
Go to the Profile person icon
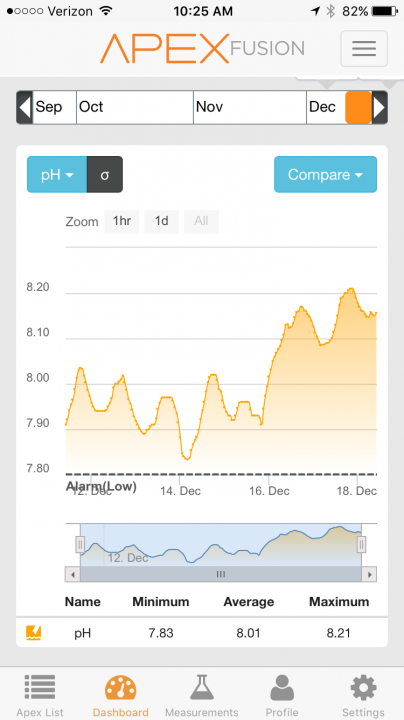click(282, 688)
